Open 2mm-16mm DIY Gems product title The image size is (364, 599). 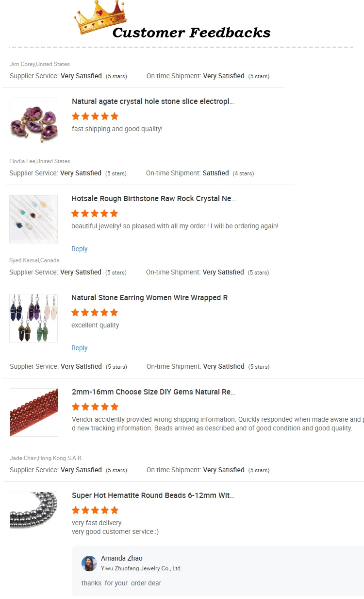click(153, 392)
